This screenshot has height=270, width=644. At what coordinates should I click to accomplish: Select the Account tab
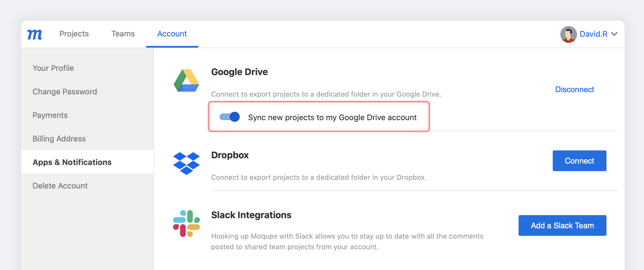point(172,34)
